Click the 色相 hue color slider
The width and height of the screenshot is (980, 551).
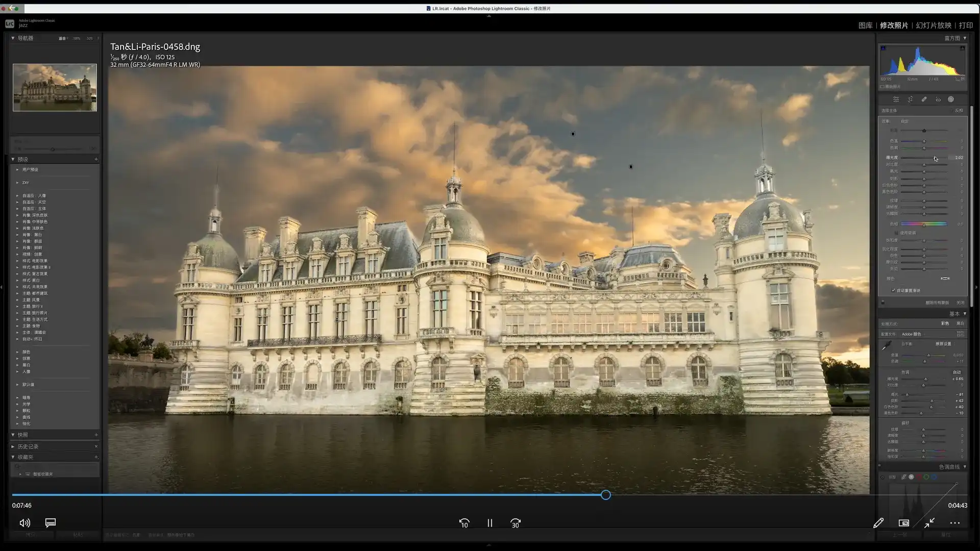pyautogui.click(x=924, y=224)
